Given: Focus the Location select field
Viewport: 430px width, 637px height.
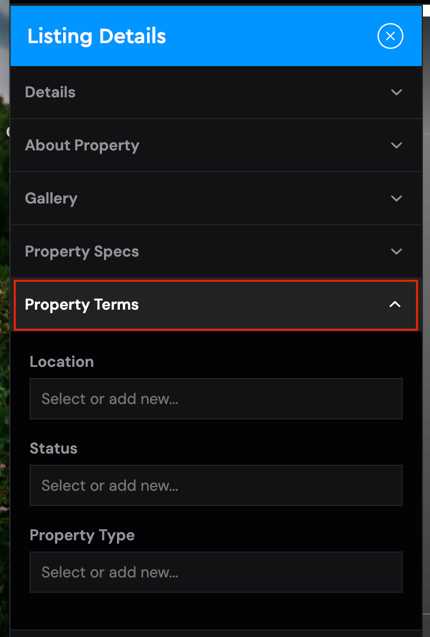Looking at the screenshot, I should 216,399.
